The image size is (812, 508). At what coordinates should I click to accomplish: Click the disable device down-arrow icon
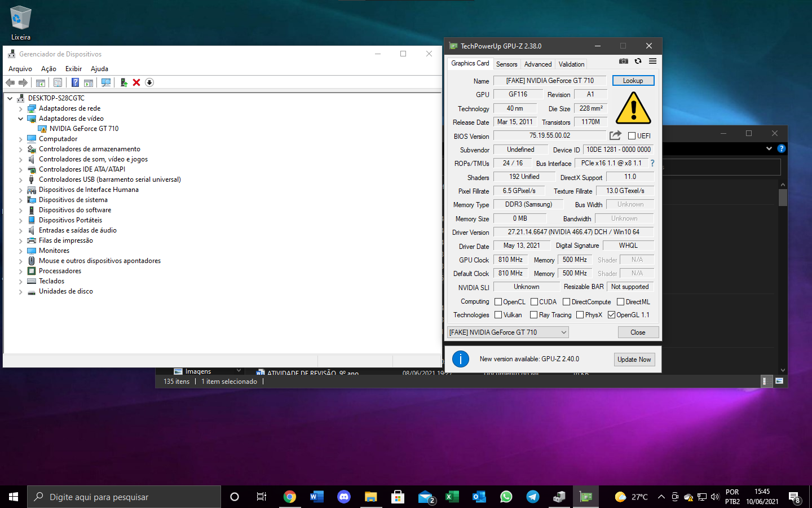pyautogui.click(x=149, y=82)
